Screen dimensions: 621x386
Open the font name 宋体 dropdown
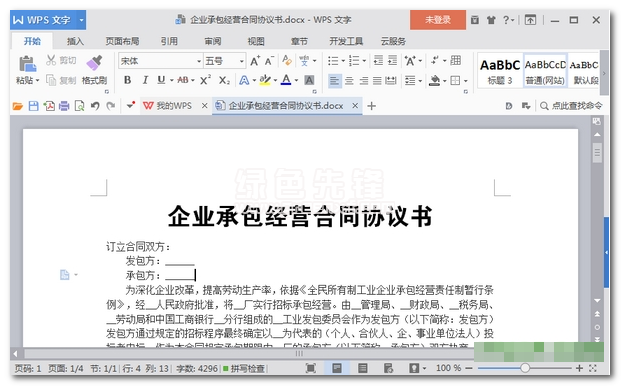click(160, 61)
